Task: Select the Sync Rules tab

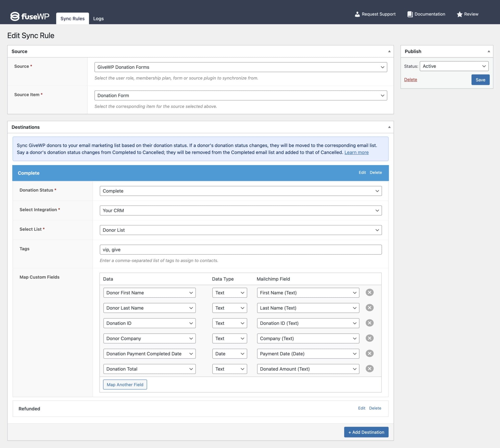Action: pyautogui.click(x=72, y=18)
